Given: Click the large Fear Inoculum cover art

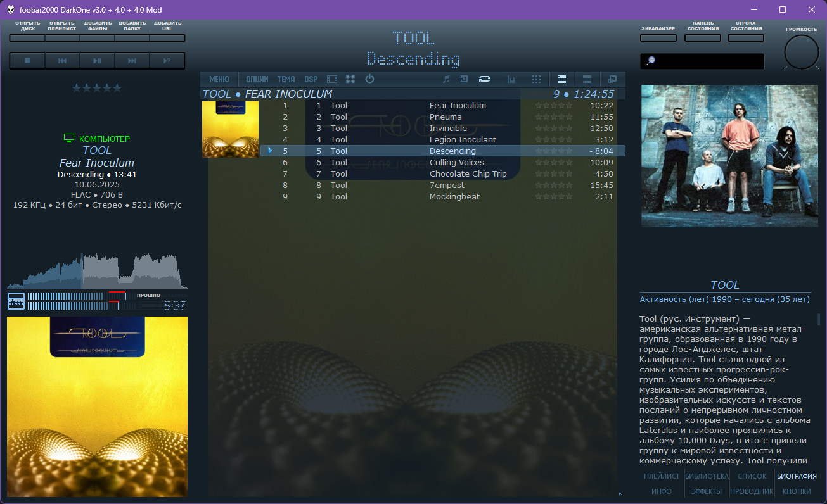Looking at the screenshot, I should 97,407.
